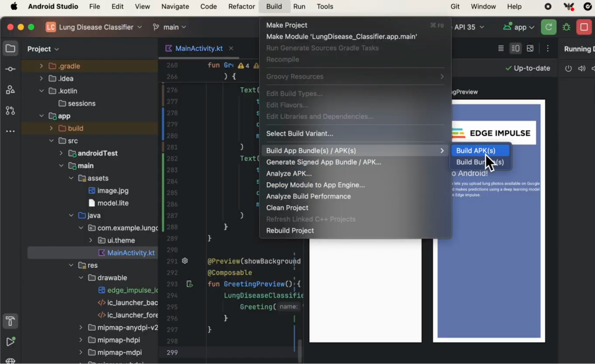Expand the .gradle folder in project tree
Image resolution: width=595 pixels, height=364 pixels.
click(41, 66)
